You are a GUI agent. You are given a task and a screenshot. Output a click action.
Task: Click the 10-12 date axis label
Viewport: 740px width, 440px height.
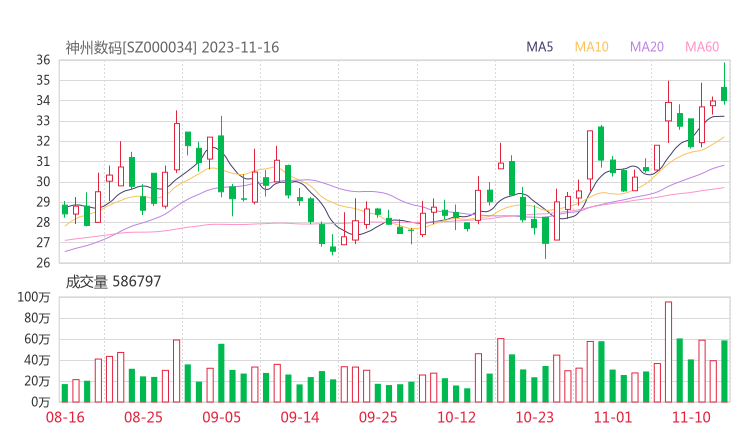click(x=456, y=417)
